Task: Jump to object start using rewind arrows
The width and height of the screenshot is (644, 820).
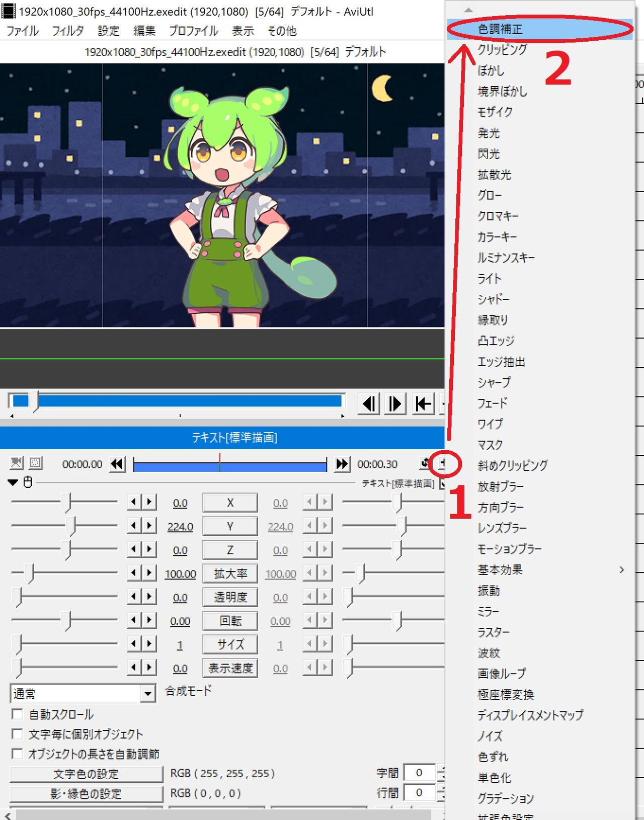Action: pyautogui.click(x=117, y=464)
